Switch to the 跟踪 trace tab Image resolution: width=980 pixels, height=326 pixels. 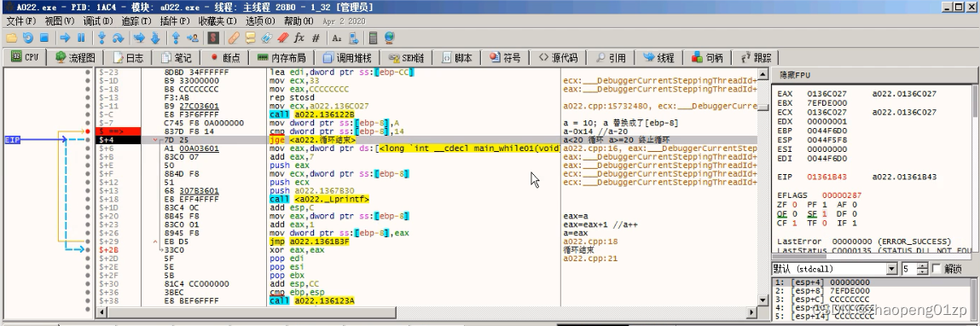(757, 57)
